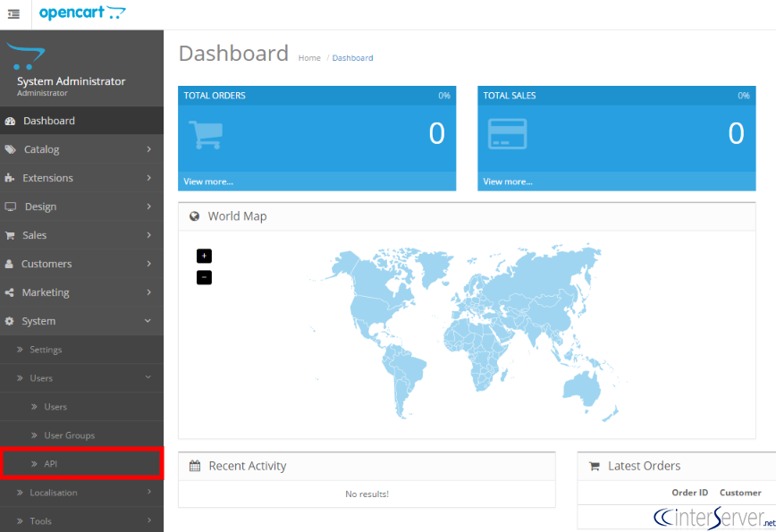
Task: Collapse the System menu chevron
Action: tap(148, 321)
